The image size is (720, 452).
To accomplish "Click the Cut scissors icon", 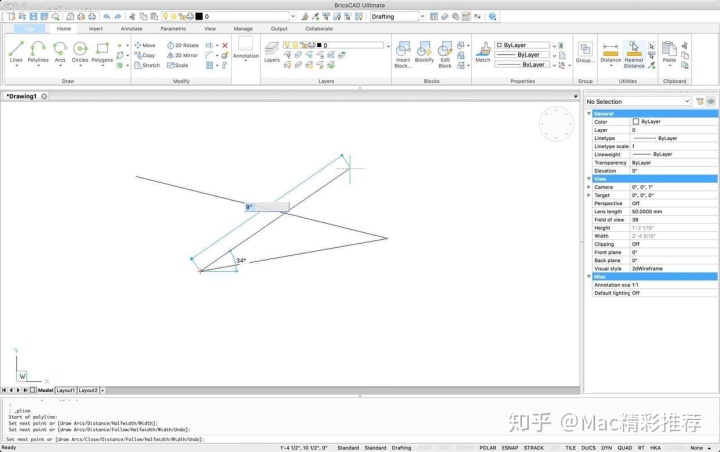I will point(132,17).
